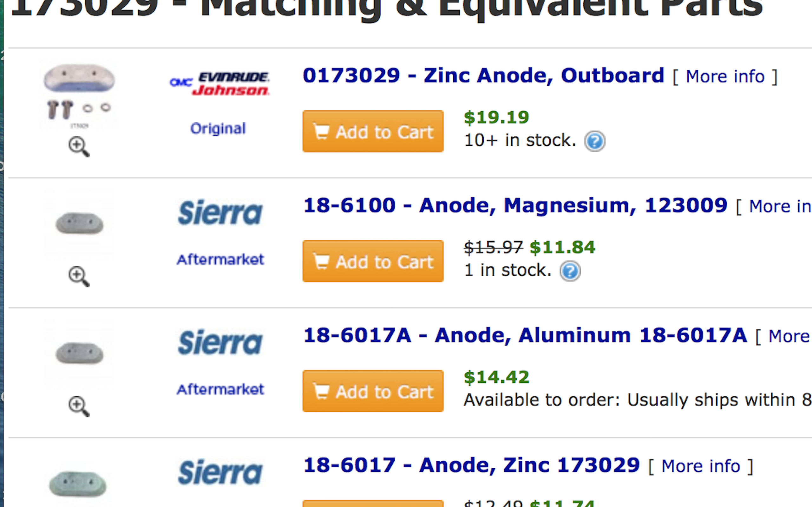This screenshot has width=812, height=507.
Task: Open 18-6017 - Anode, Zinc 173029 link
Action: (471, 465)
